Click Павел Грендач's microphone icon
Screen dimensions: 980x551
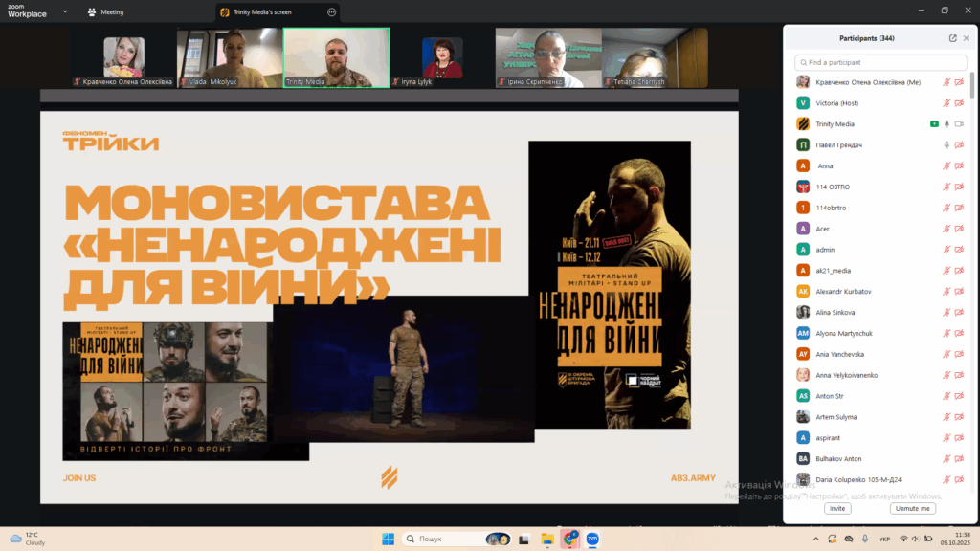tap(947, 145)
